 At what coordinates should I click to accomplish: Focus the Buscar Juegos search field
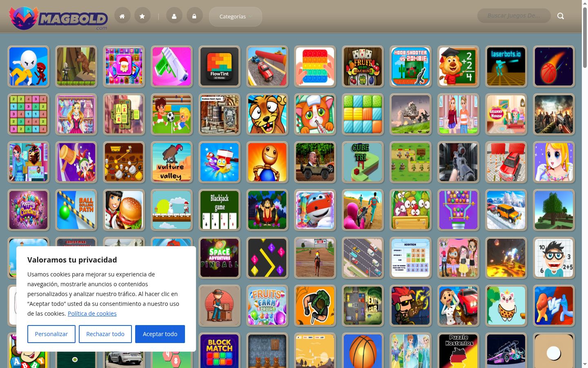pos(514,16)
